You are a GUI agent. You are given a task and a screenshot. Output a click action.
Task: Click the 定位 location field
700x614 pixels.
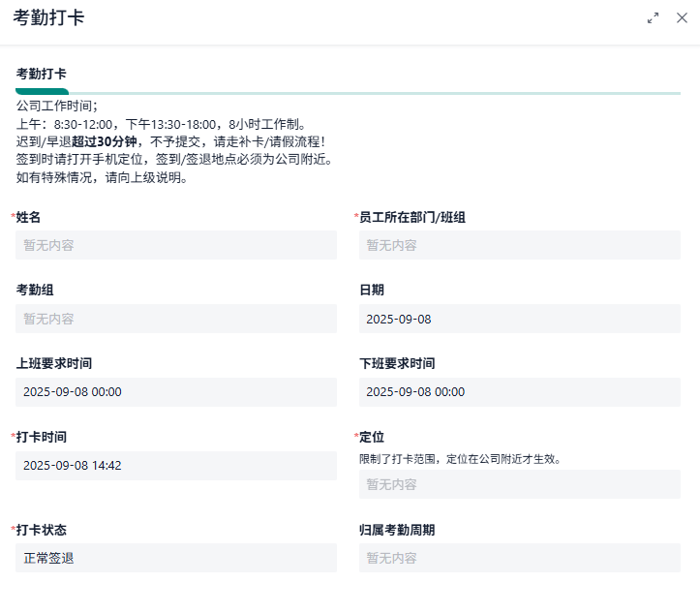(x=520, y=484)
